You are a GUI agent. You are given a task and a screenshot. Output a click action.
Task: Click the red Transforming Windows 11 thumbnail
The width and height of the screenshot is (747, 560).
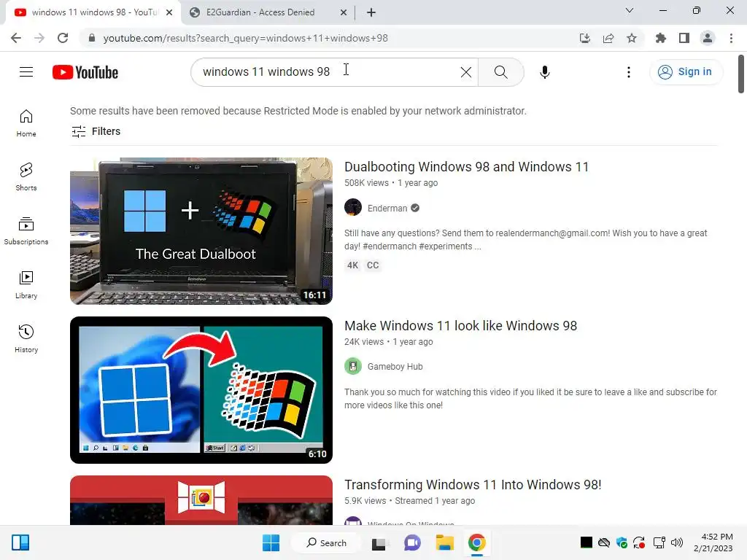pyautogui.click(x=201, y=500)
